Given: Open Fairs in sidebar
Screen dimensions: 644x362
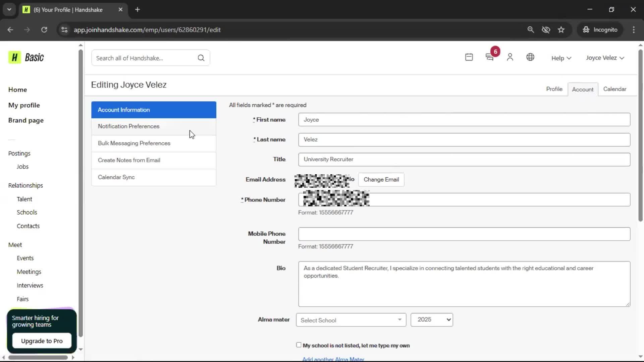Looking at the screenshot, I should pos(22,299).
